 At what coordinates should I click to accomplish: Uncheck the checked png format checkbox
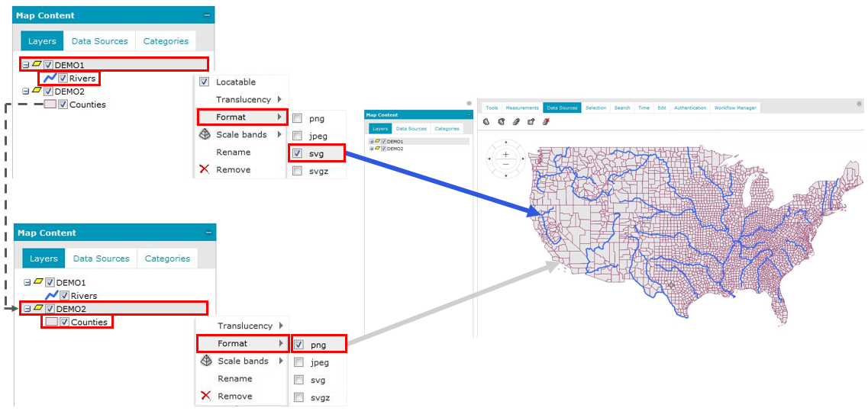pos(298,345)
